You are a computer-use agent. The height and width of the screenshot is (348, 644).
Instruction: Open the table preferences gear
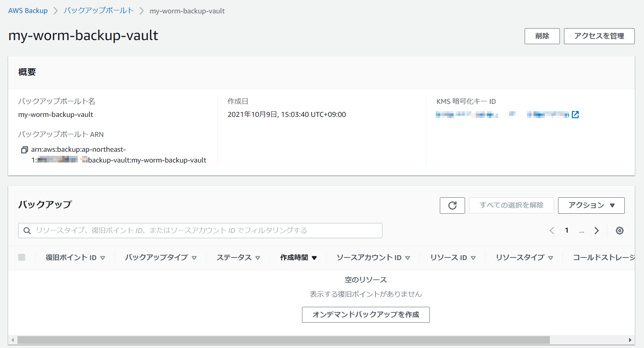coord(620,230)
